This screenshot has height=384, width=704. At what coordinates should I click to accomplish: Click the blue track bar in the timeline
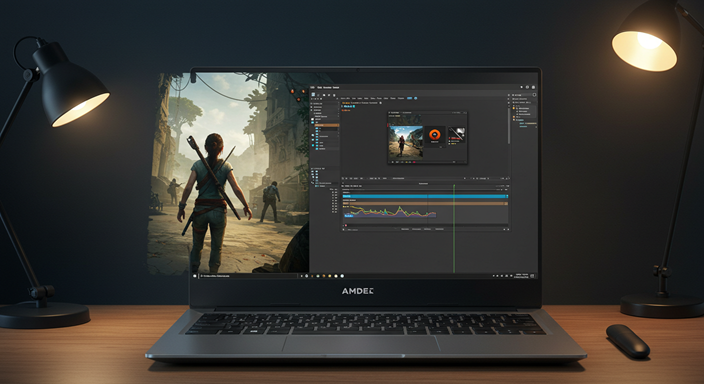click(x=425, y=196)
